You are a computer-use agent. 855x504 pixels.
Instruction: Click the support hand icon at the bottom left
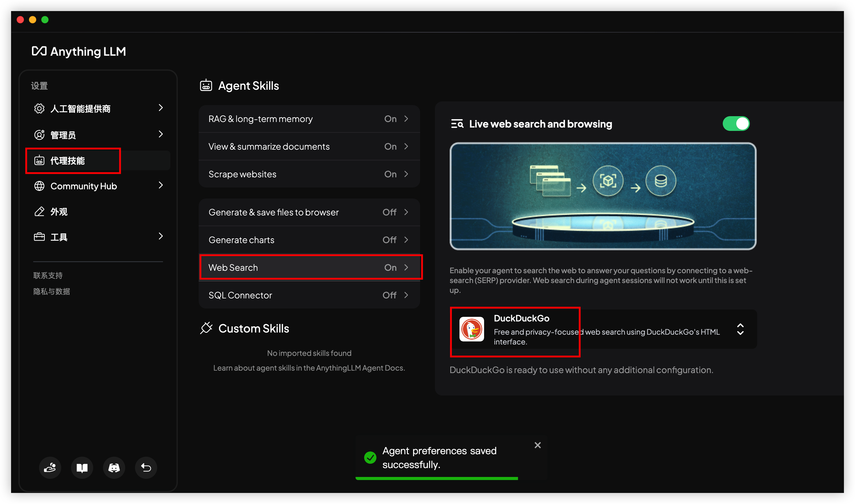click(50, 468)
